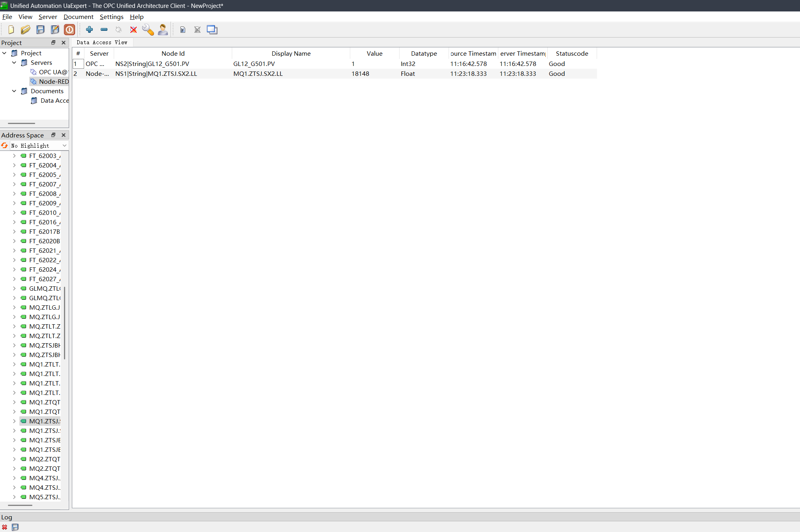The image size is (800, 532).
Task: Change user with the person icon
Action: 163,30
